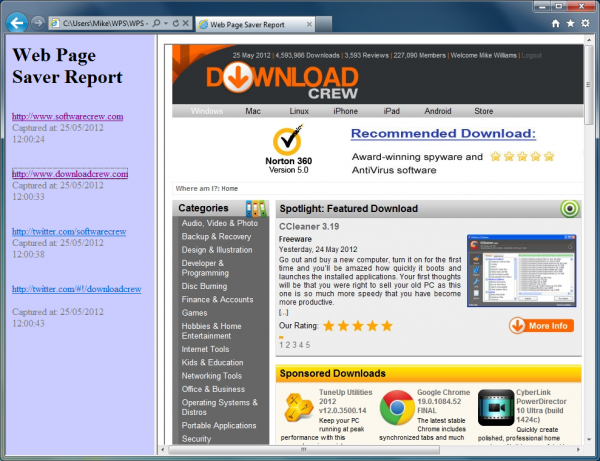Open Internet Tools category
This screenshot has width=600, height=461.
pyautogui.click(x=205, y=349)
